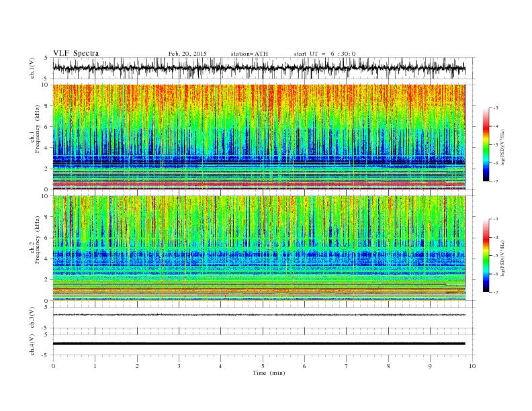Click inside the ch.2 frequency spectrogram

(x=259, y=248)
